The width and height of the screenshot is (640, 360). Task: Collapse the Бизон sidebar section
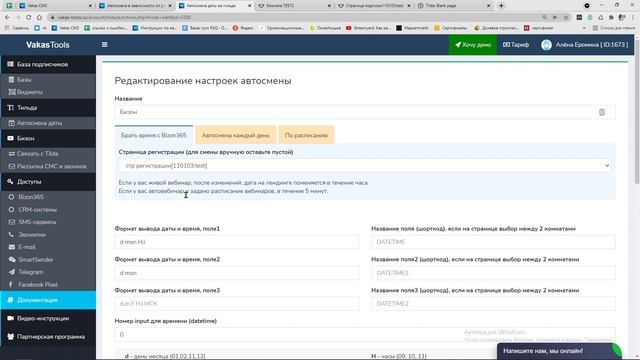tap(48, 138)
